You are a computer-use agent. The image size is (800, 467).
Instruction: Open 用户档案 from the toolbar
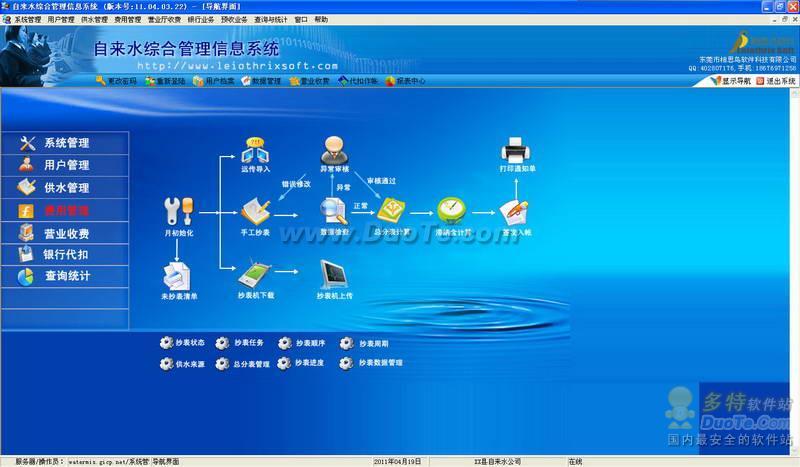coord(214,81)
